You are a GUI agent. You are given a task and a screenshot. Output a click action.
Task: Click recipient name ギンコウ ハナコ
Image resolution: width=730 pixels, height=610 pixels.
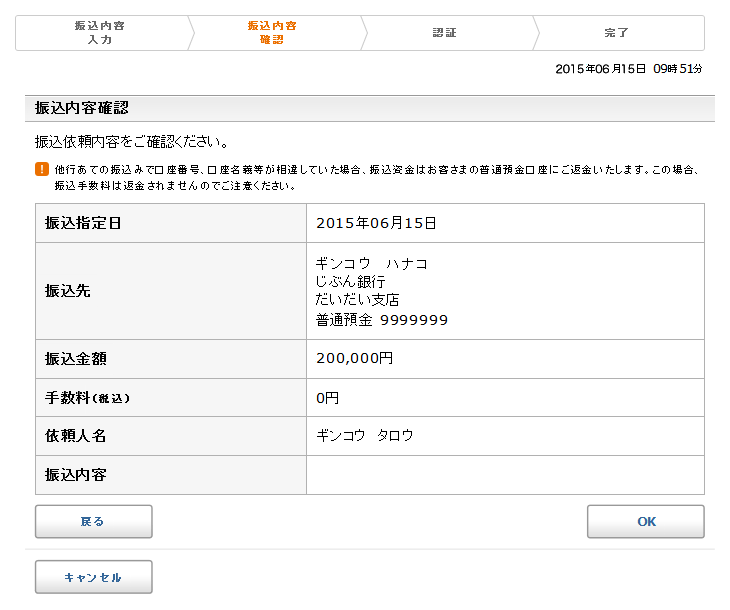pyautogui.click(x=371, y=263)
